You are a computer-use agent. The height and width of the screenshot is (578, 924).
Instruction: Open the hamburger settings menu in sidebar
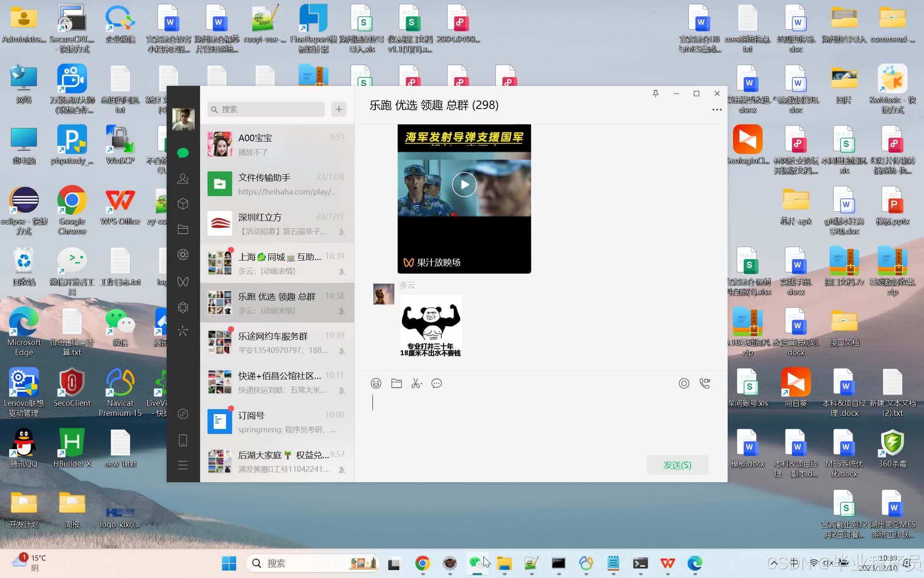[183, 465]
